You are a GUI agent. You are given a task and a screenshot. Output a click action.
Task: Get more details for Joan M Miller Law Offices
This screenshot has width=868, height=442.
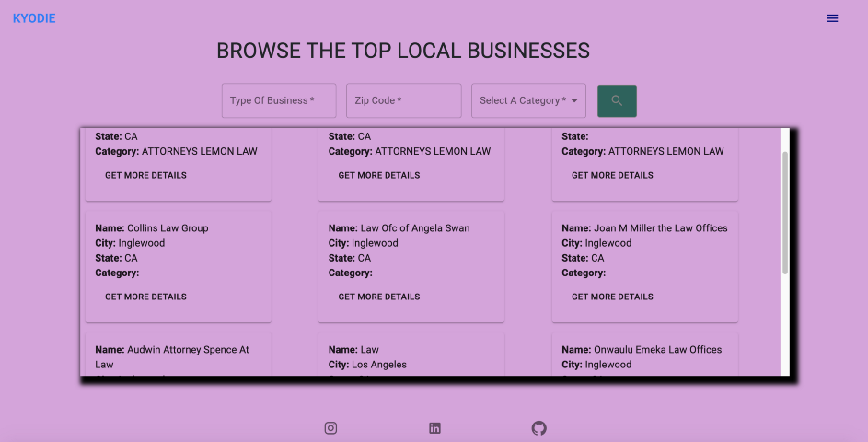612,297
